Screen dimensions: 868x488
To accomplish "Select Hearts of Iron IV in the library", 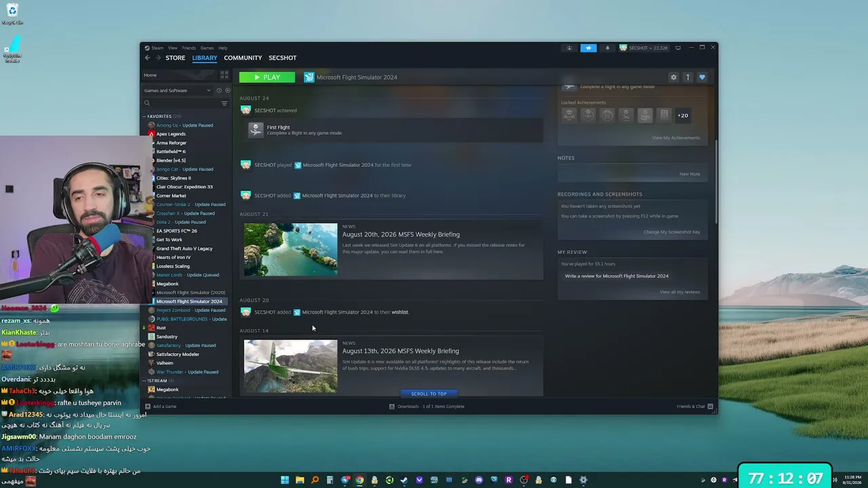I will [x=174, y=258].
